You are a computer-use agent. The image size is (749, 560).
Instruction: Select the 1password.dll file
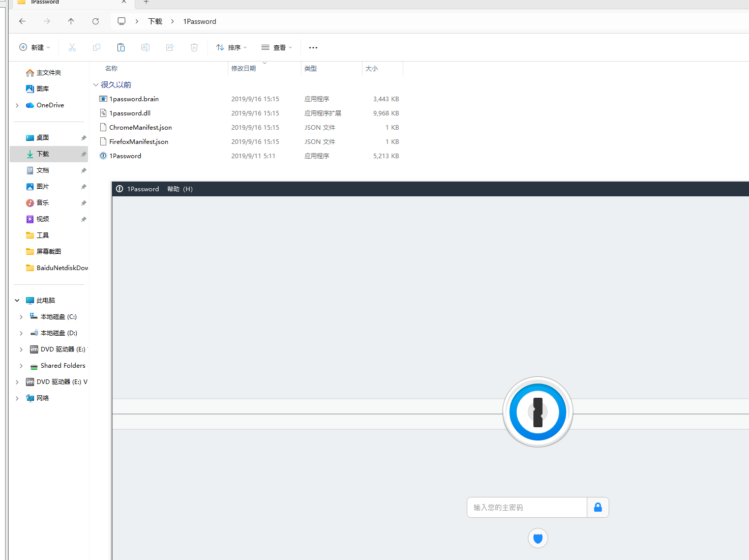point(249,113)
